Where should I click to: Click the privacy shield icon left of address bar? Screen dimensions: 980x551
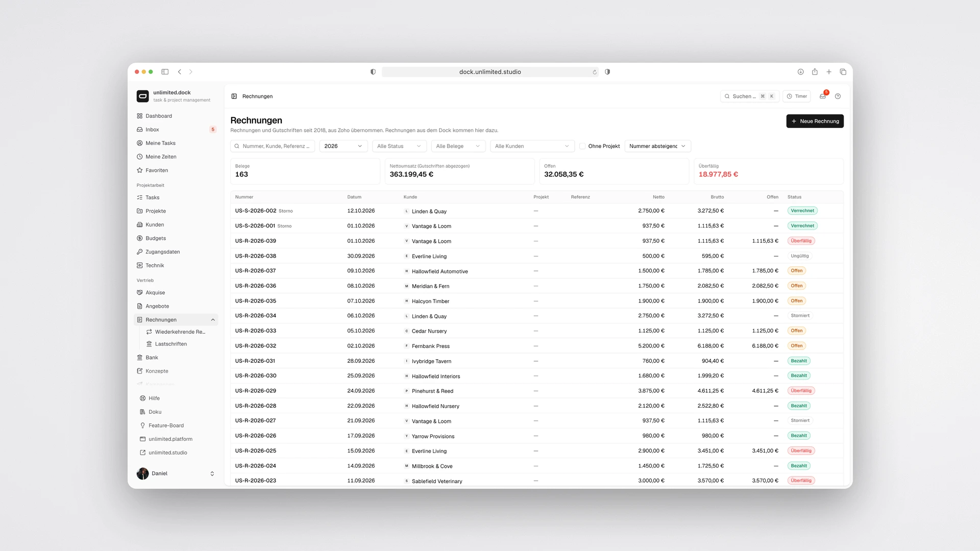(373, 72)
